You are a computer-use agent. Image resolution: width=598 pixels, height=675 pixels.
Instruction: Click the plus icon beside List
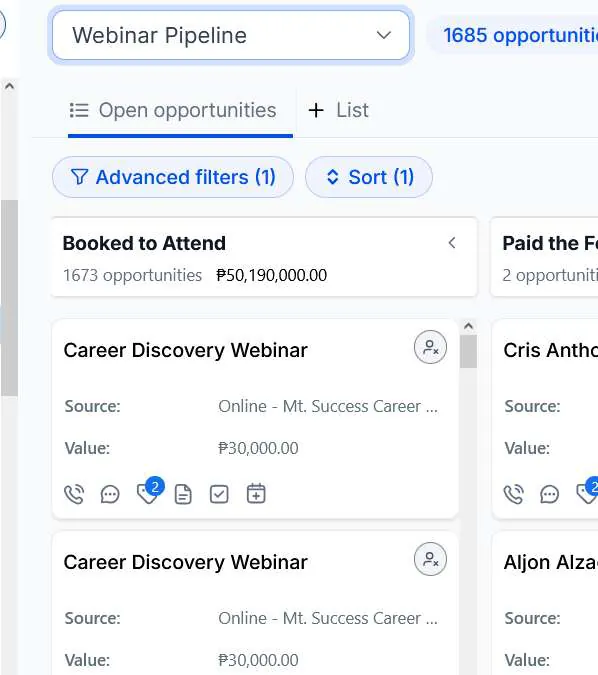click(x=316, y=110)
